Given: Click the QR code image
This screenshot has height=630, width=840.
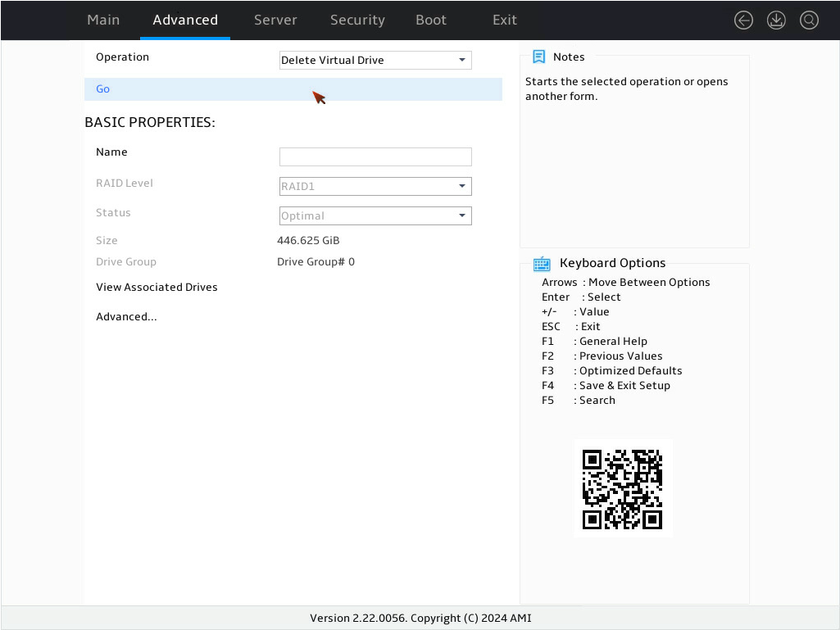Looking at the screenshot, I should point(623,489).
